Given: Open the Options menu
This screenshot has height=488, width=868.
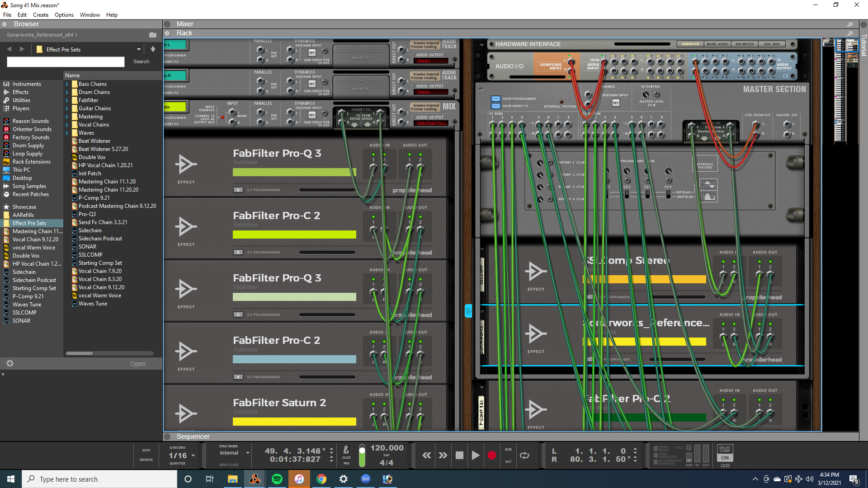Looking at the screenshot, I should [x=64, y=15].
